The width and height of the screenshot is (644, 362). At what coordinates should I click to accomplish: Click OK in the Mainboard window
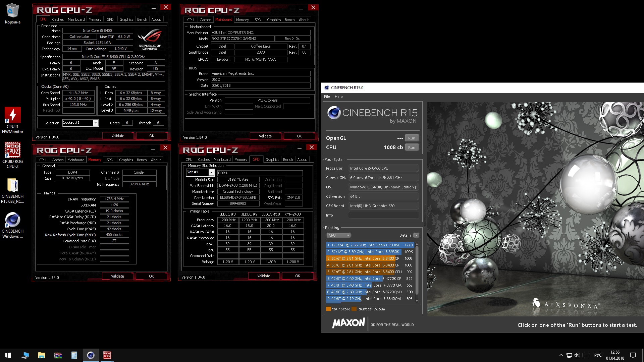299,136
